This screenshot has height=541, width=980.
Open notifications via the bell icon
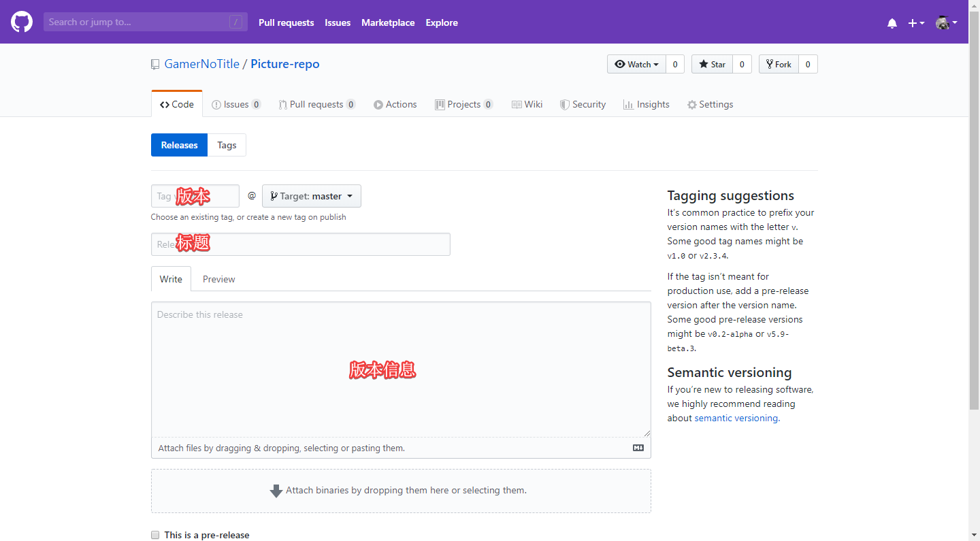click(x=892, y=22)
